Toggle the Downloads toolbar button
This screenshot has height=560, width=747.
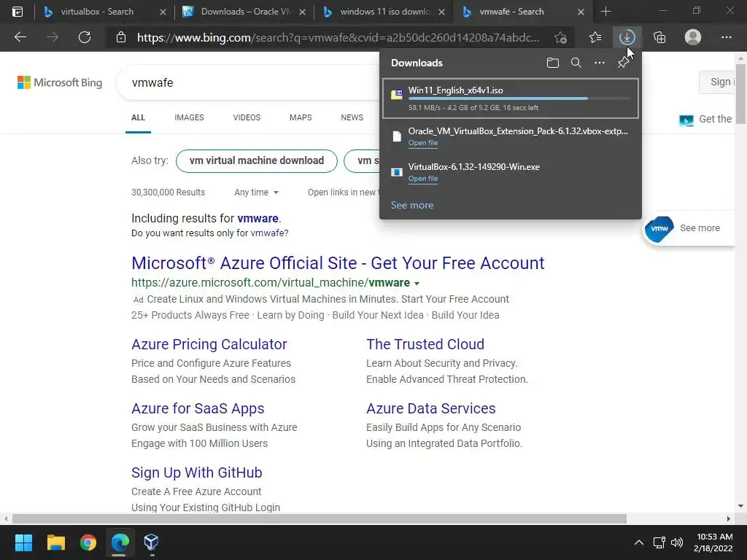(627, 37)
